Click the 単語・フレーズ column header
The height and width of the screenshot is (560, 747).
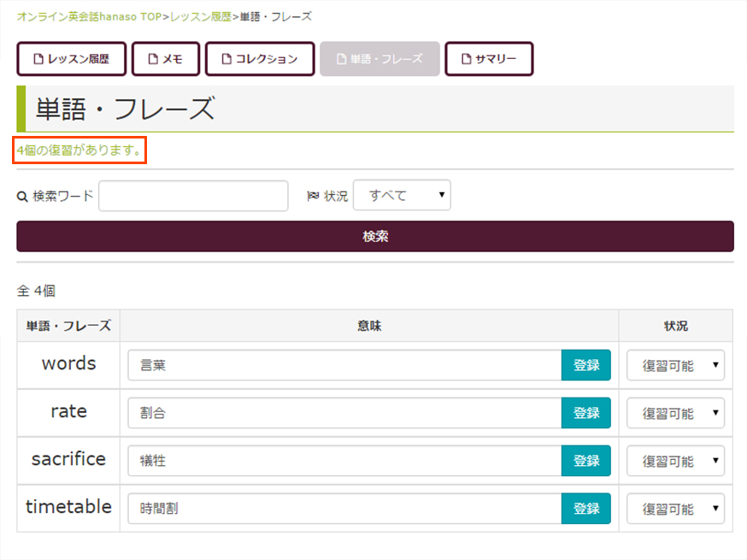pos(68,326)
